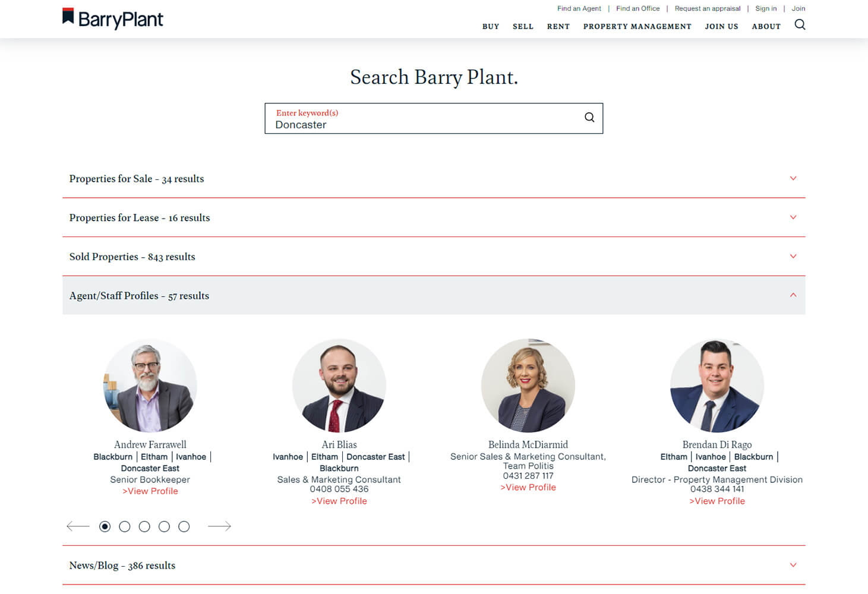This screenshot has height=594, width=868.
Task: Click the Barry Plant logo
Action: (113, 18)
